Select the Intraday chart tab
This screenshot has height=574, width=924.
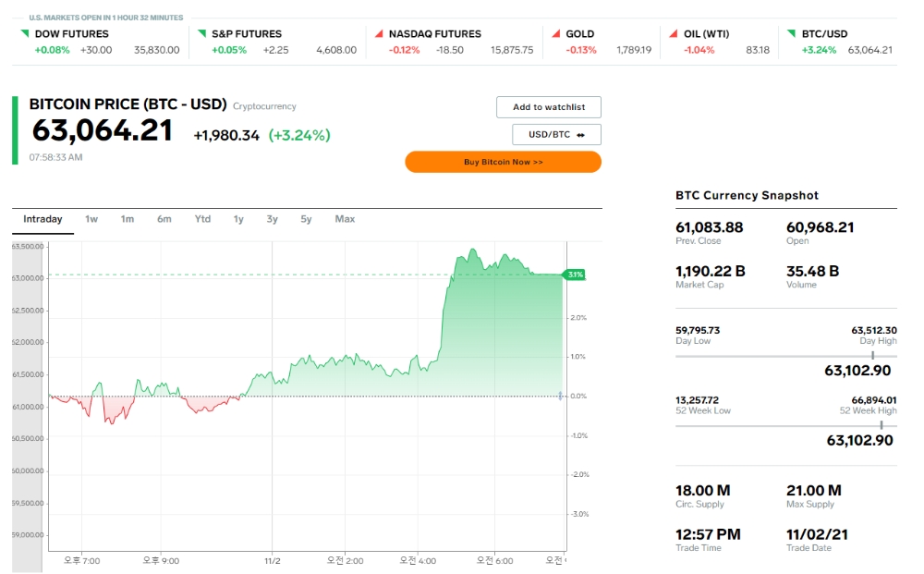[x=43, y=219]
